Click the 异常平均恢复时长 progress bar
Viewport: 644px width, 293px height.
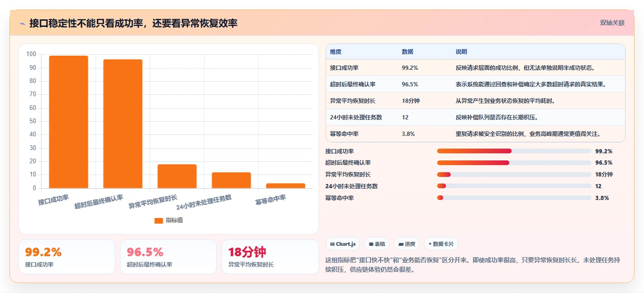pyautogui.click(x=514, y=175)
